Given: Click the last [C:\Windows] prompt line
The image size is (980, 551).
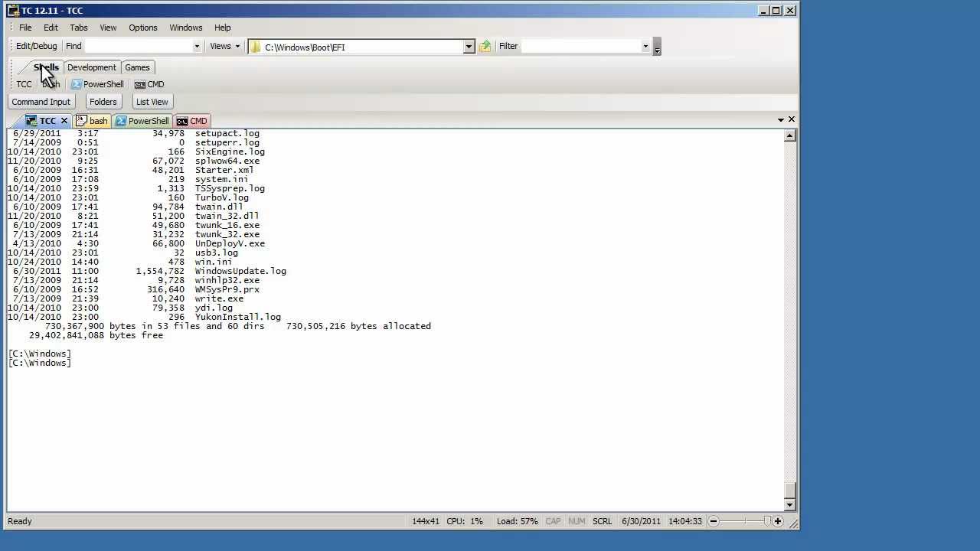Looking at the screenshot, I should tap(40, 363).
